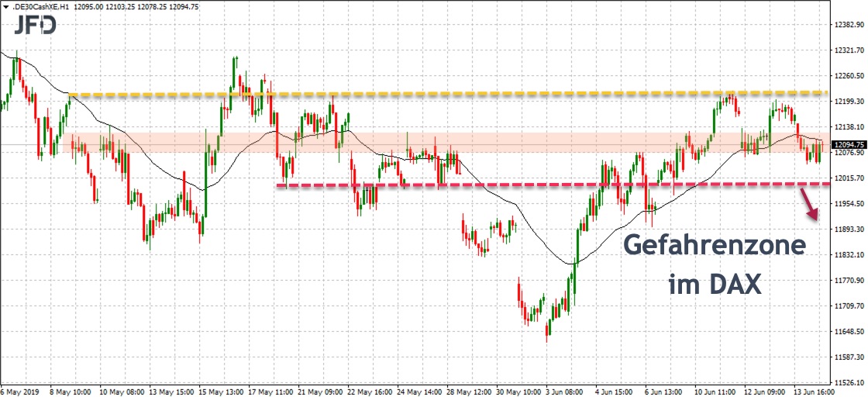Click the 28 May 12:00 time label

point(469,391)
